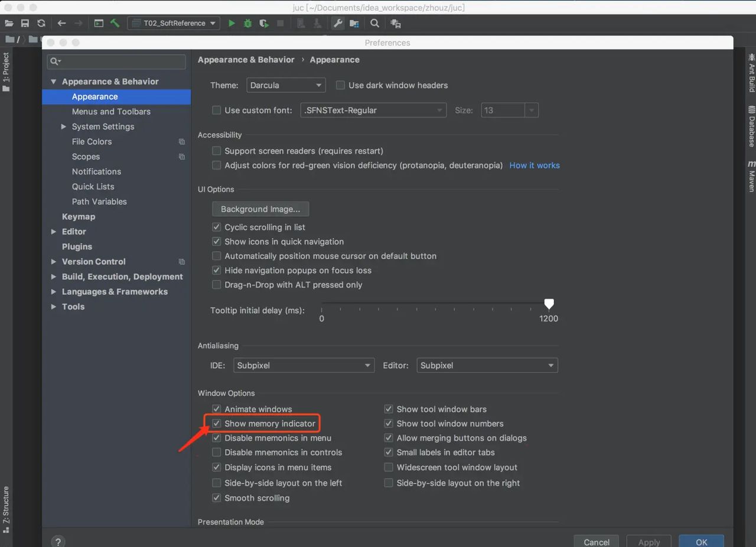
Task: Open the IDE antialiasing Subpixel dropdown
Action: tap(304, 366)
